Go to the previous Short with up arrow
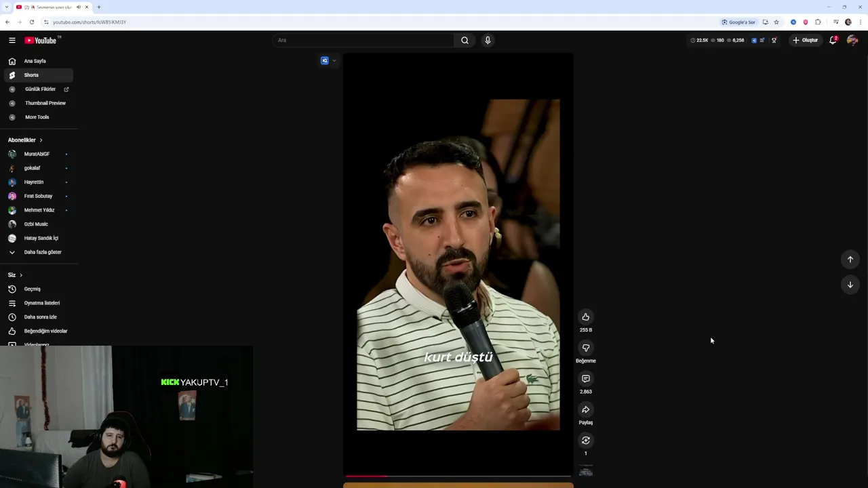 [850, 259]
